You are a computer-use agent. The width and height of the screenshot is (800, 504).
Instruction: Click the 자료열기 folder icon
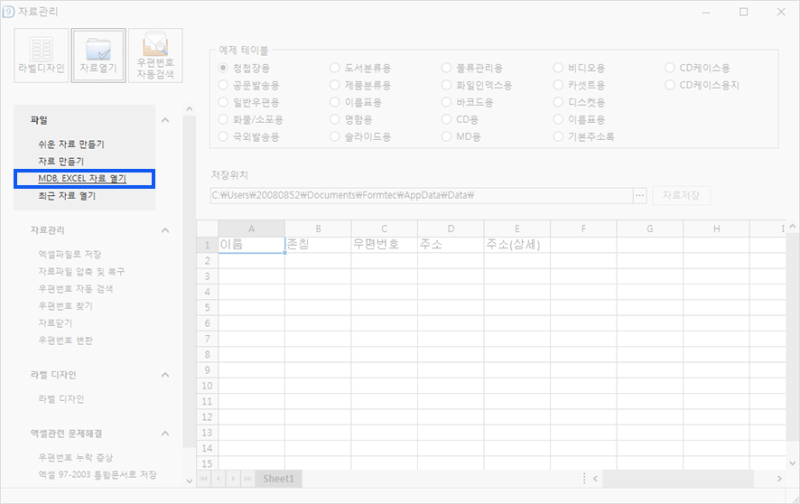coord(98,55)
